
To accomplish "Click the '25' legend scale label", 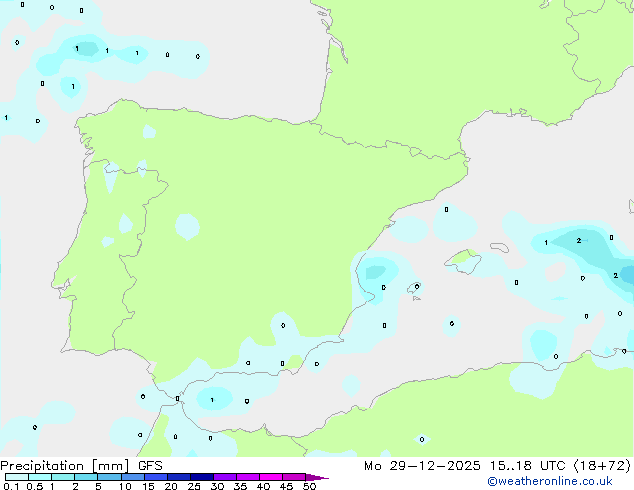I will pos(194,486).
